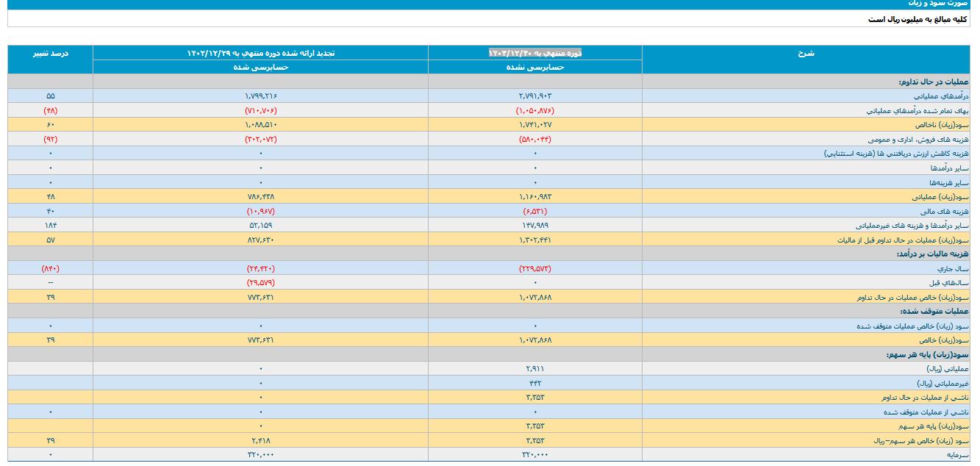The width and height of the screenshot is (980, 466).
Task: Click the red percent change (۸۴۰)
Action: (50, 269)
